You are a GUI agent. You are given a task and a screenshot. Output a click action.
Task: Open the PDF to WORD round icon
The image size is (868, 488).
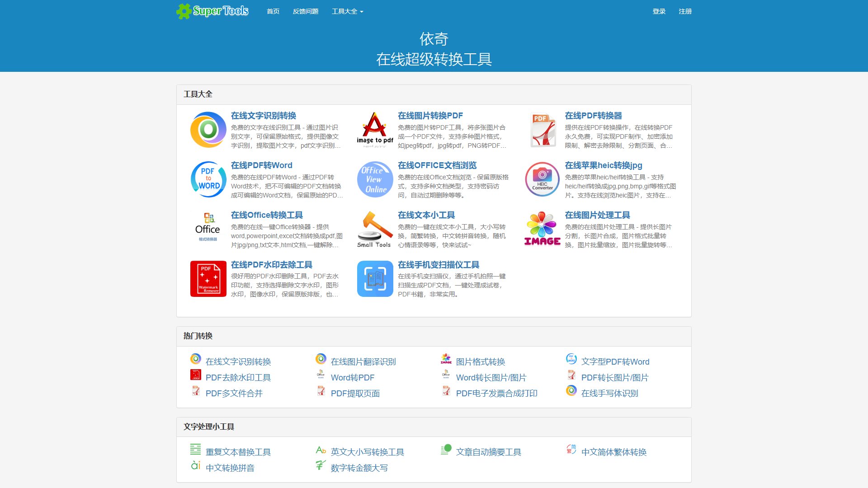[208, 179]
